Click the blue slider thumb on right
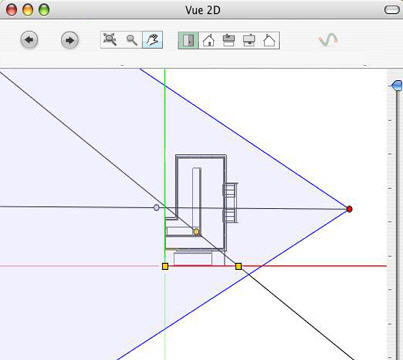 coord(396,85)
